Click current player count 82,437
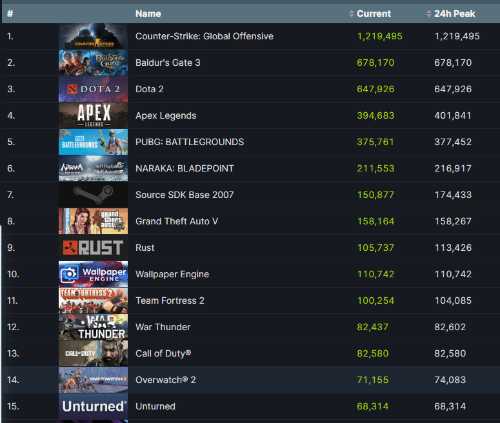This screenshot has width=500, height=423. click(x=372, y=327)
